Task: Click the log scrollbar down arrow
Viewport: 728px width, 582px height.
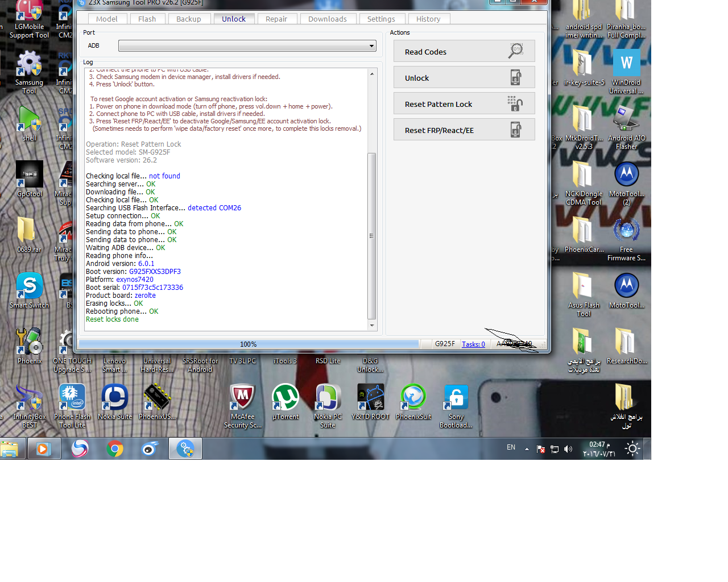Action: 372,326
